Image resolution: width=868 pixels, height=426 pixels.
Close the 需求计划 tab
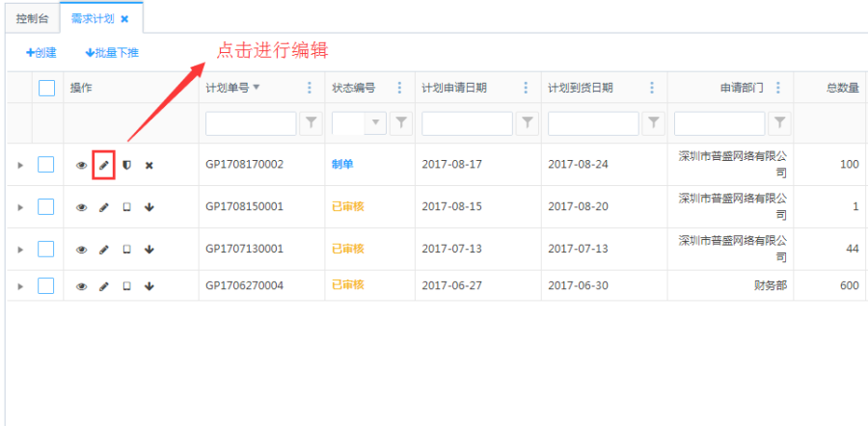[124, 18]
